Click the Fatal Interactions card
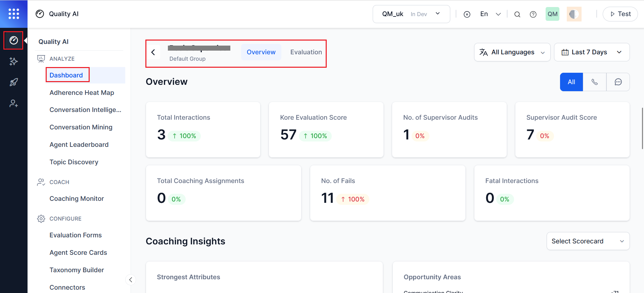The width and height of the screenshot is (644, 293). point(552,193)
